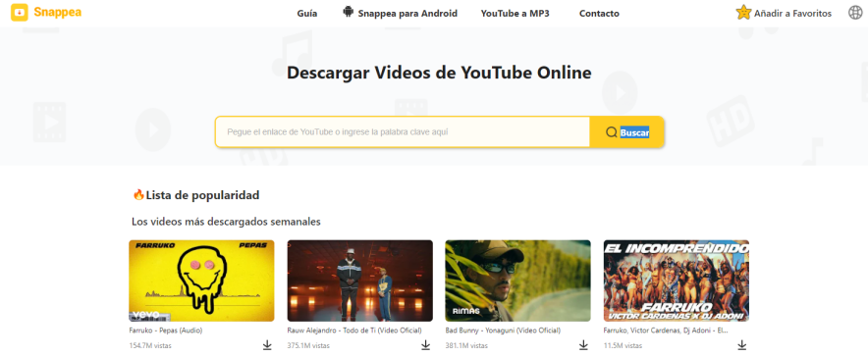868x357 pixels.
Task: Download the Bad Bunny Yonaguni video
Action: coord(583,345)
